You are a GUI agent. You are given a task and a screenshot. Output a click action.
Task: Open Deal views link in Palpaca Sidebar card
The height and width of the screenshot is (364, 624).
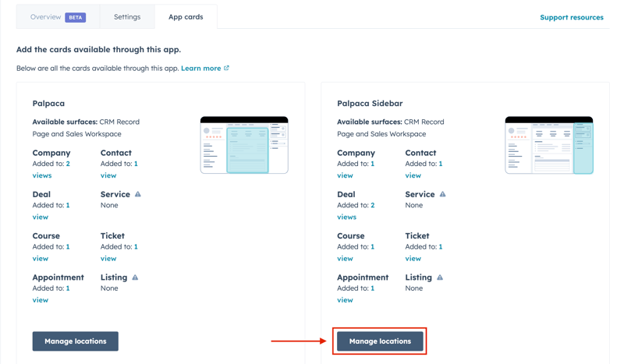(x=347, y=217)
